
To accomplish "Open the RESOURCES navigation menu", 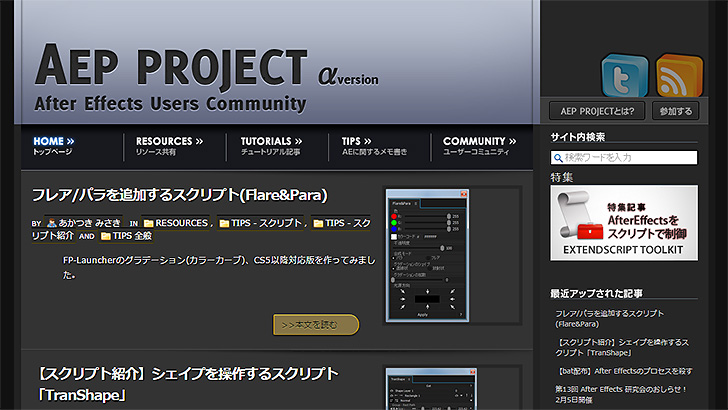I will [x=169, y=146].
